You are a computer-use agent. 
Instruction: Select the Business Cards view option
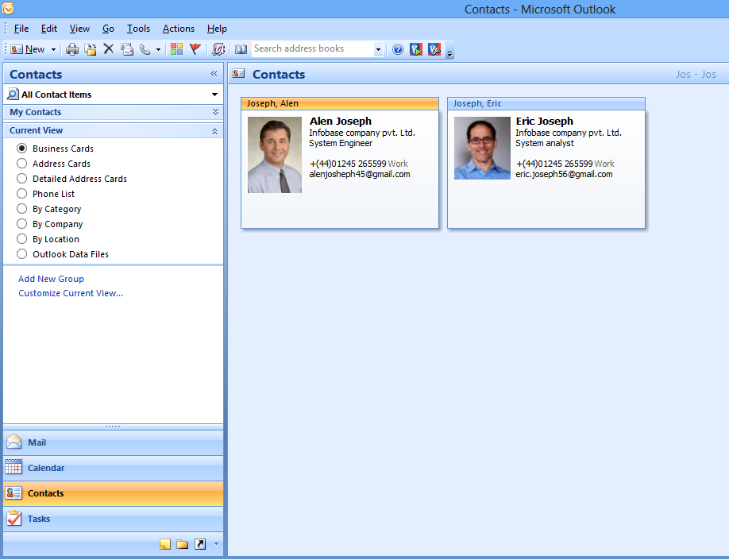point(22,149)
